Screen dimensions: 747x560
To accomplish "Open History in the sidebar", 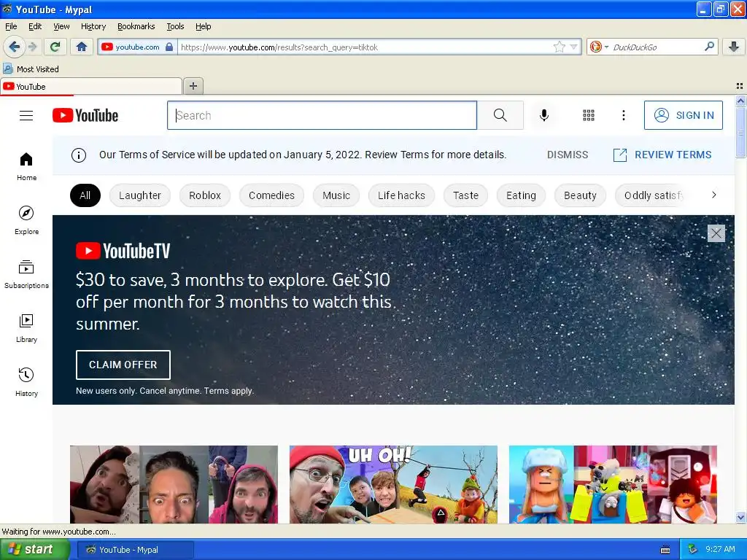I will [27, 382].
